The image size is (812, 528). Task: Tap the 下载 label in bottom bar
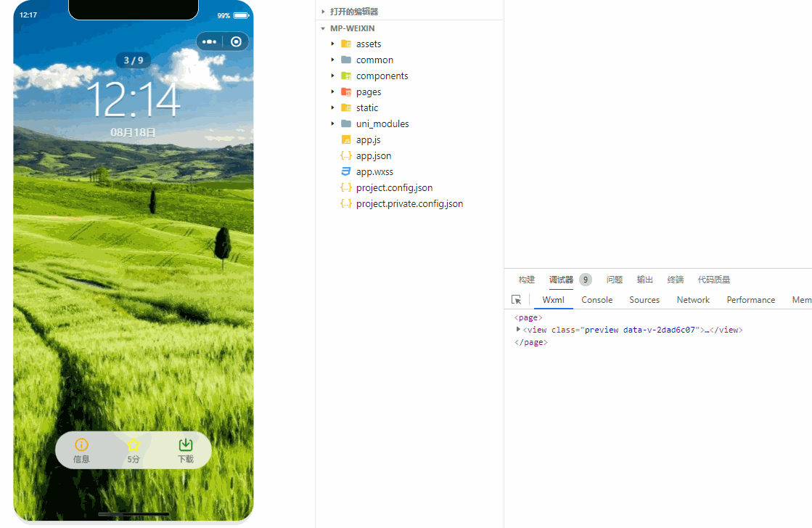[185, 459]
